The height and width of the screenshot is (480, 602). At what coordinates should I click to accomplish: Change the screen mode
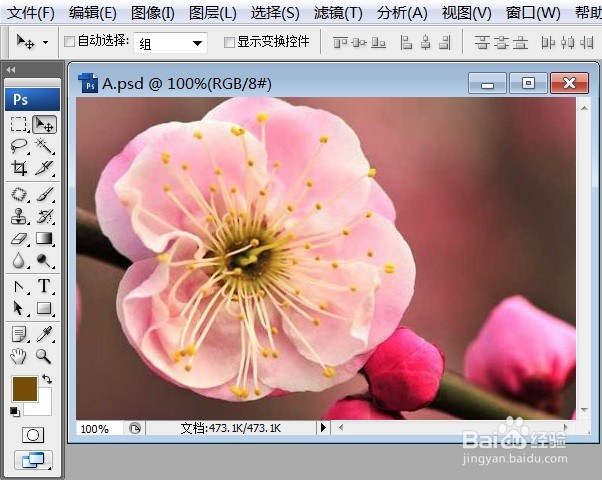pos(33,460)
